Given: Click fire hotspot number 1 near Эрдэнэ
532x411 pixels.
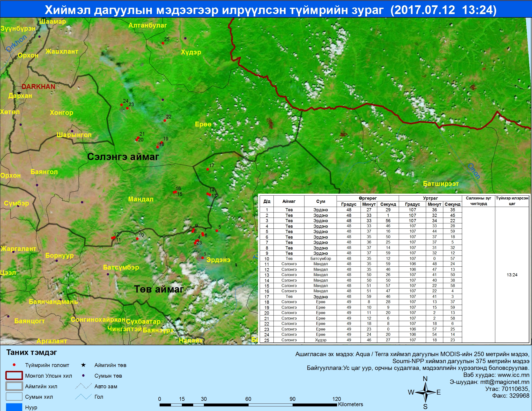Looking at the screenshot, I should tap(202, 258).
